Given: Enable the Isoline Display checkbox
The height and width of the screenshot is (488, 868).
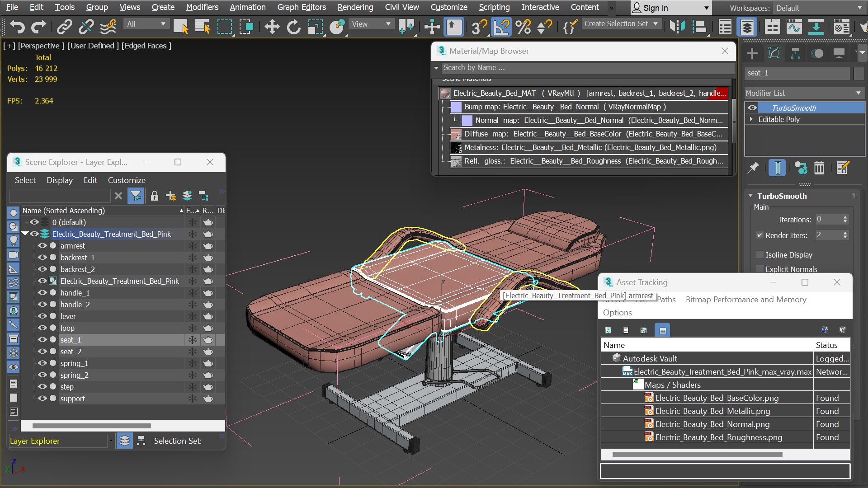Looking at the screenshot, I should click(x=760, y=255).
